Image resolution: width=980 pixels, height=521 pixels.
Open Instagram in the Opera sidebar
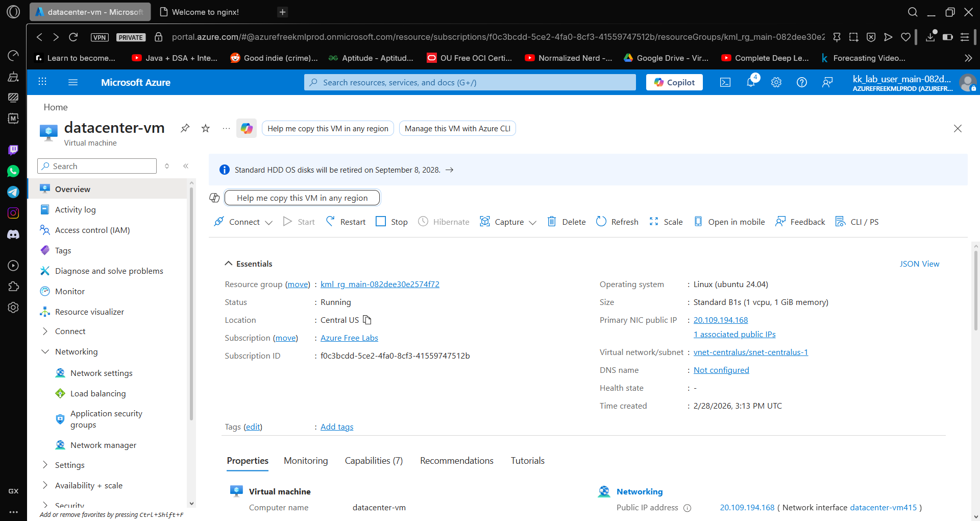[x=13, y=213]
